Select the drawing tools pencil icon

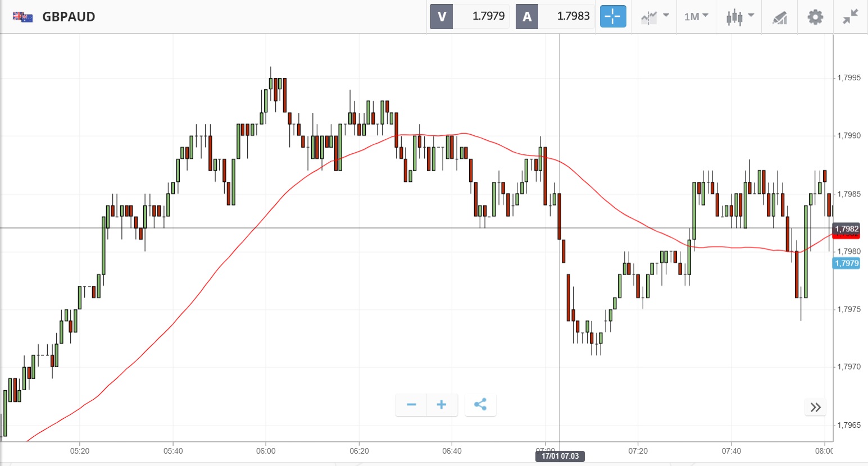click(x=780, y=17)
